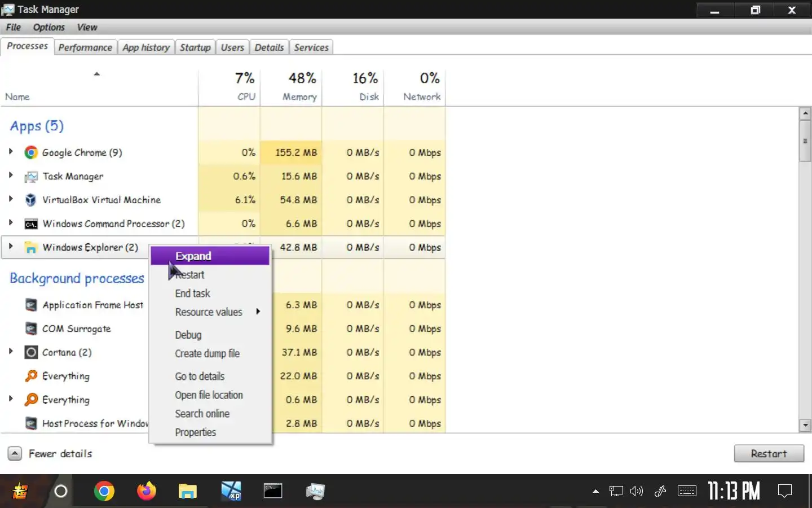The image size is (812, 508).
Task: Click the Restart button at bottom right
Action: tap(769, 453)
